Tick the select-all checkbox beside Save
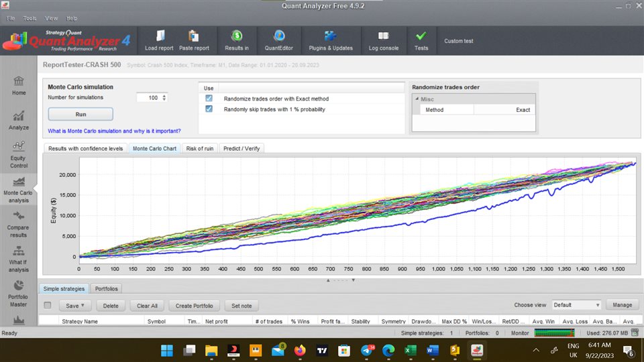This screenshot has height=362, width=644. point(48,306)
